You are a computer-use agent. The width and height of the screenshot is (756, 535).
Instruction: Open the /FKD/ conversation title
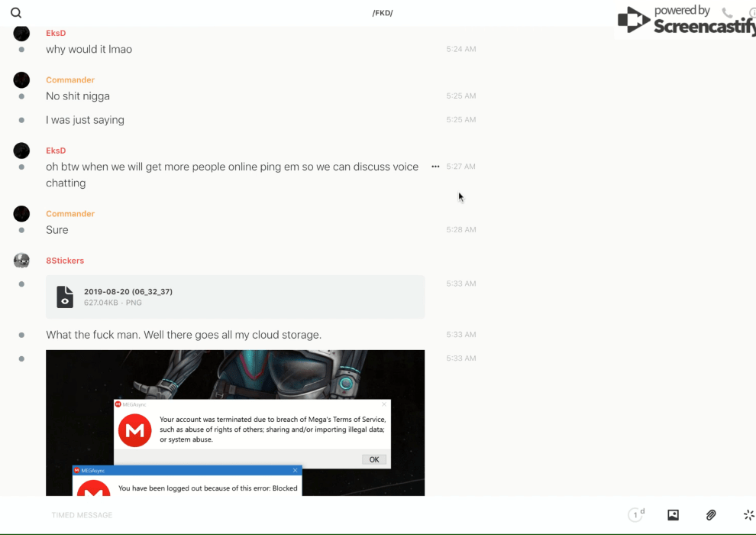click(382, 13)
